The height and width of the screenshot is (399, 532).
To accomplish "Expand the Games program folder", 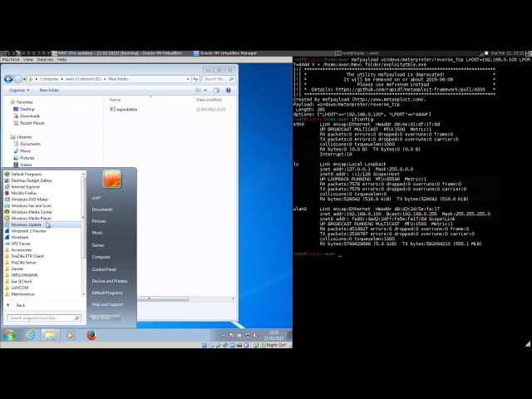I will pyautogui.click(x=17, y=268).
